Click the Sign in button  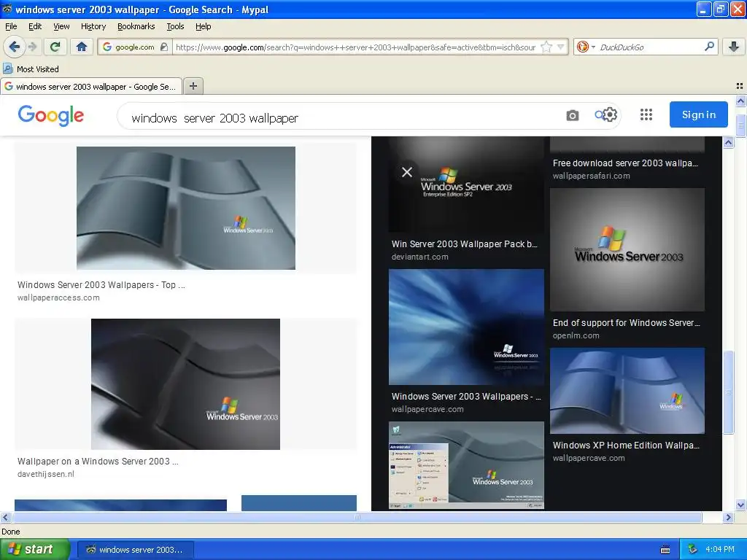tap(698, 114)
